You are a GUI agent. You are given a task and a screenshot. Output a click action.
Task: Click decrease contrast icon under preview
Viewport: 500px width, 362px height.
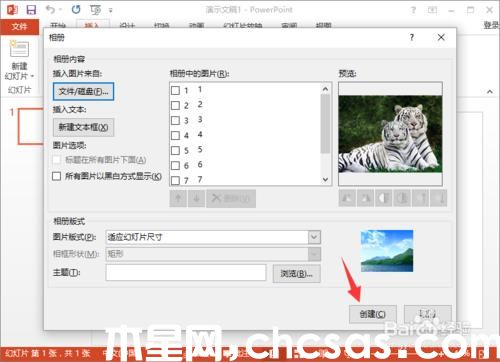402,198
